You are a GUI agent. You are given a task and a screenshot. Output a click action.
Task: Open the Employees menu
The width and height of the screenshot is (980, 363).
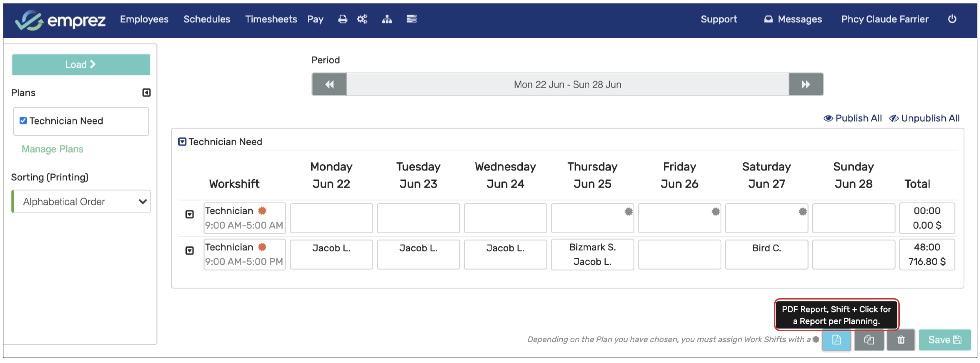point(144,19)
